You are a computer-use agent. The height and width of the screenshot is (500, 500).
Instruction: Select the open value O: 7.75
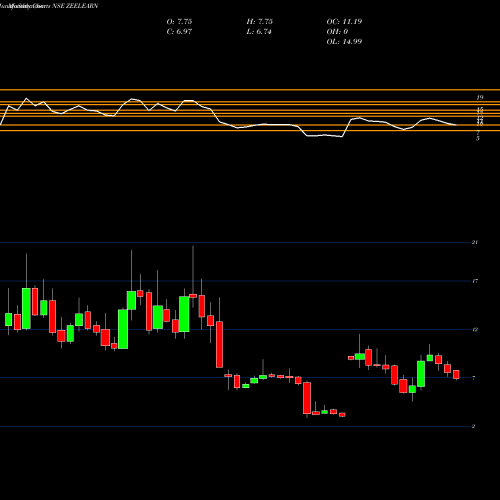(x=179, y=22)
